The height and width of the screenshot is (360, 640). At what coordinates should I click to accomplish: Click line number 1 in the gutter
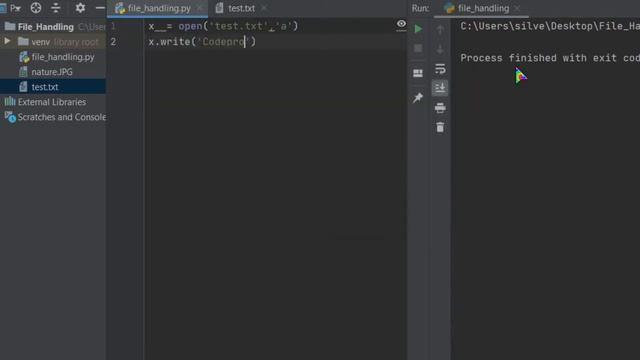point(113,26)
